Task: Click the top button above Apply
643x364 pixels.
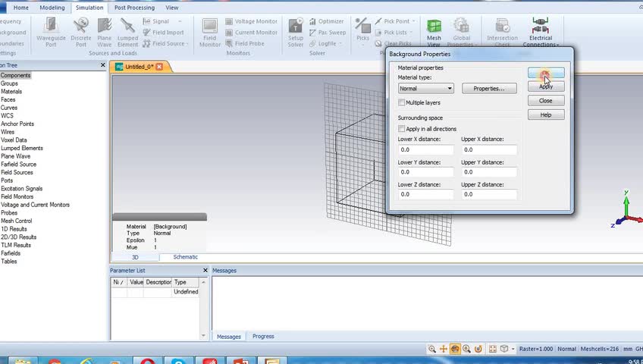Action: click(x=546, y=73)
